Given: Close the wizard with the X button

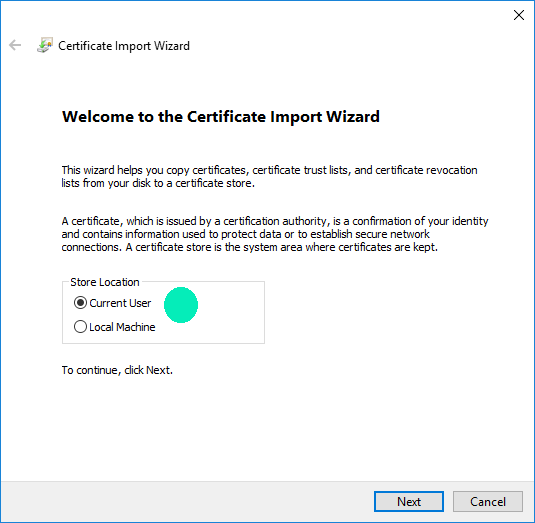Looking at the screenshot, I should click(519, 15).
